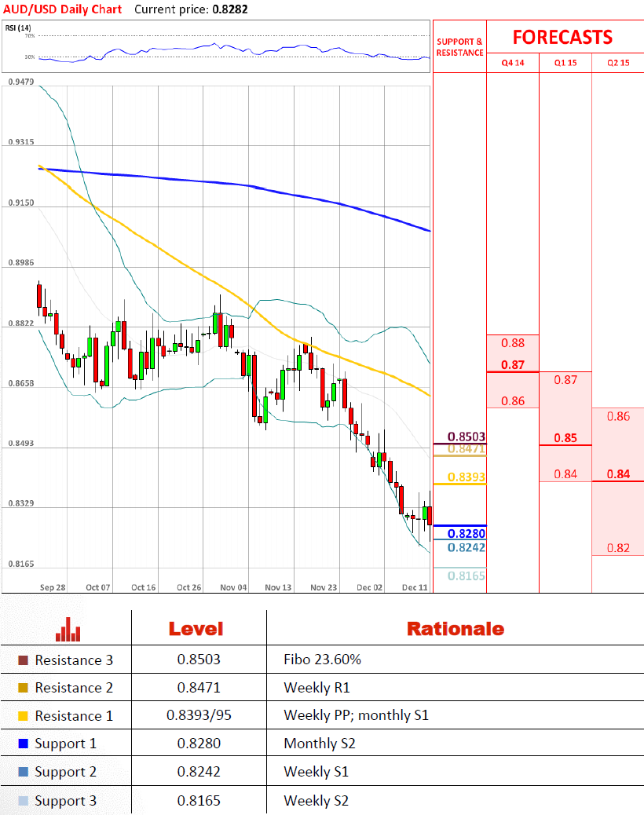Click Q1 15 forecast value 0.84
This screenshot has width=644, height=815.
[565, 474]
